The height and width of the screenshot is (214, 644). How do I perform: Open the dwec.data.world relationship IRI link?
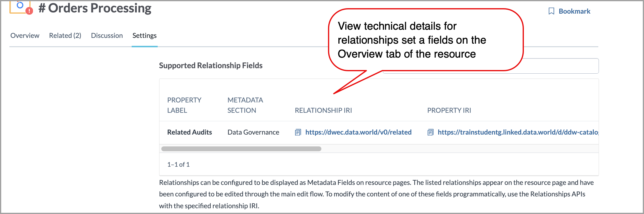(x=358, y=132)
